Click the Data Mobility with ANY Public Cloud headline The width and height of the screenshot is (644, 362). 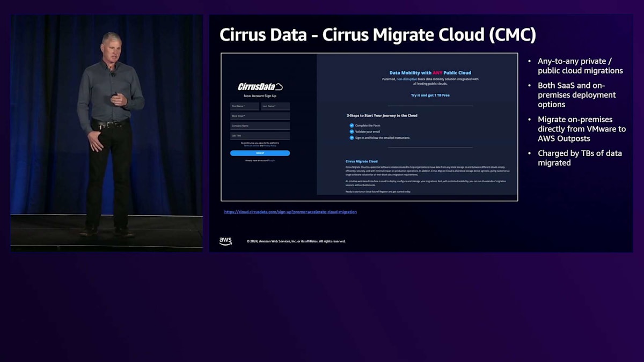click(x=430, y=72)
